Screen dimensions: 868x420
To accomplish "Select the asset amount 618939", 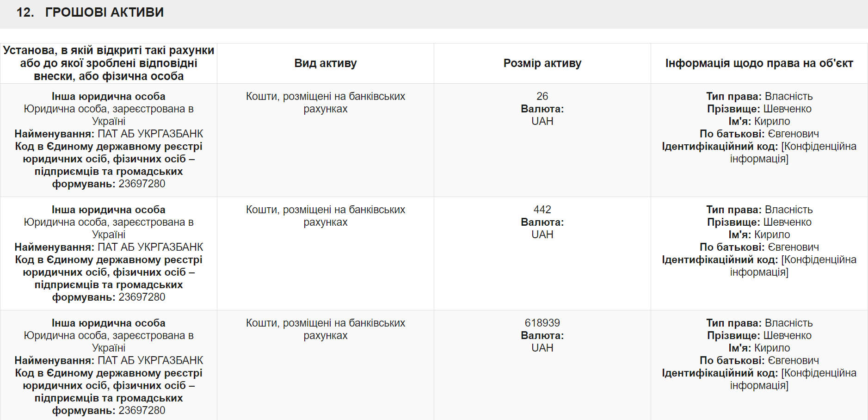I will tap(542, 323).
